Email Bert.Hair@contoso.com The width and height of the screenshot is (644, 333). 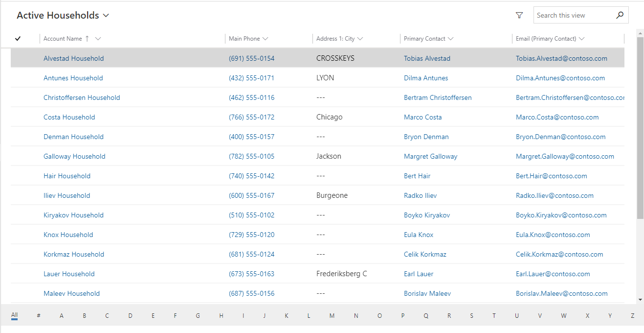pyautogui.click(x=552, y=176)
